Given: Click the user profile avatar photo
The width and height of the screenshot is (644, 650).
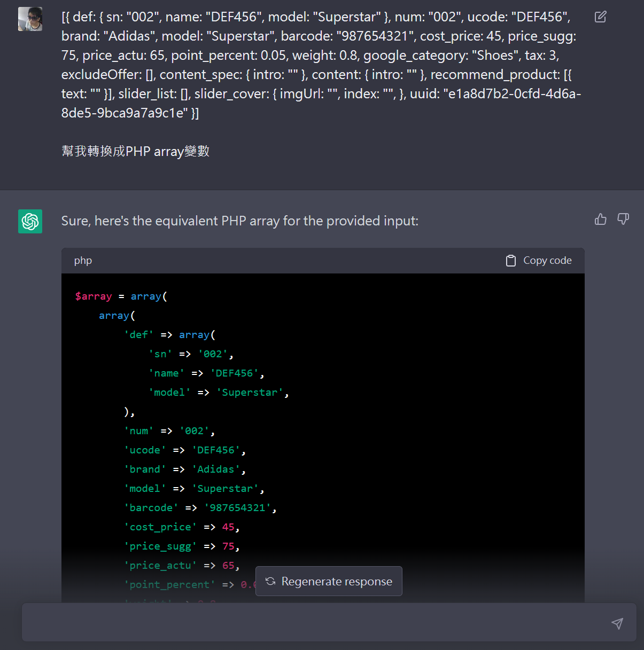Looking at the screenshot, I should pos(30,19).
